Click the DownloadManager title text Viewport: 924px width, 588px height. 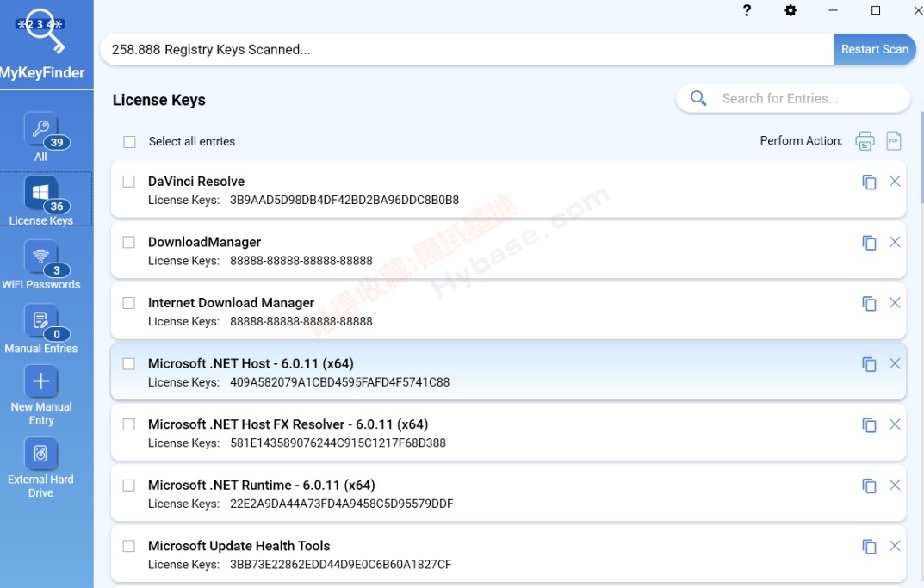coord(204,242)
